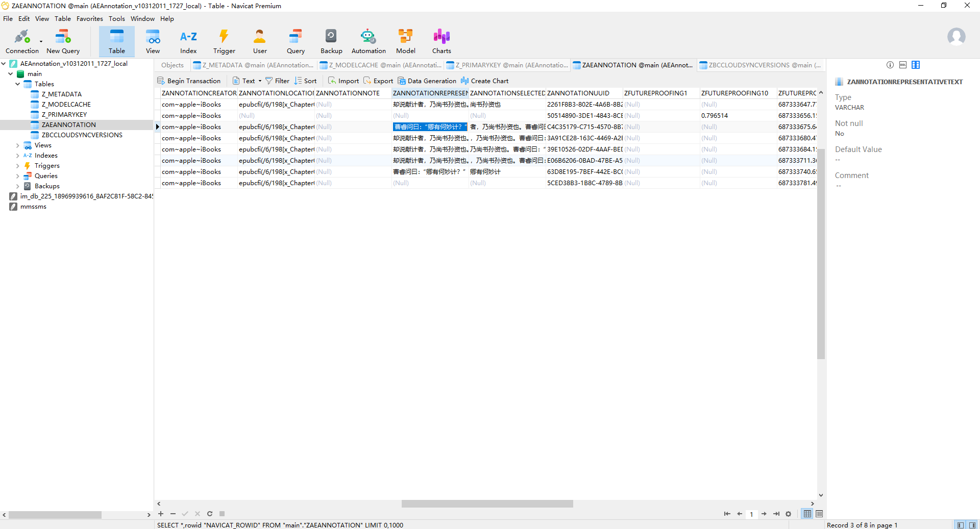Click the horizontal scrollbar under the data grid

pyautogui.click(x=487, y=504)
